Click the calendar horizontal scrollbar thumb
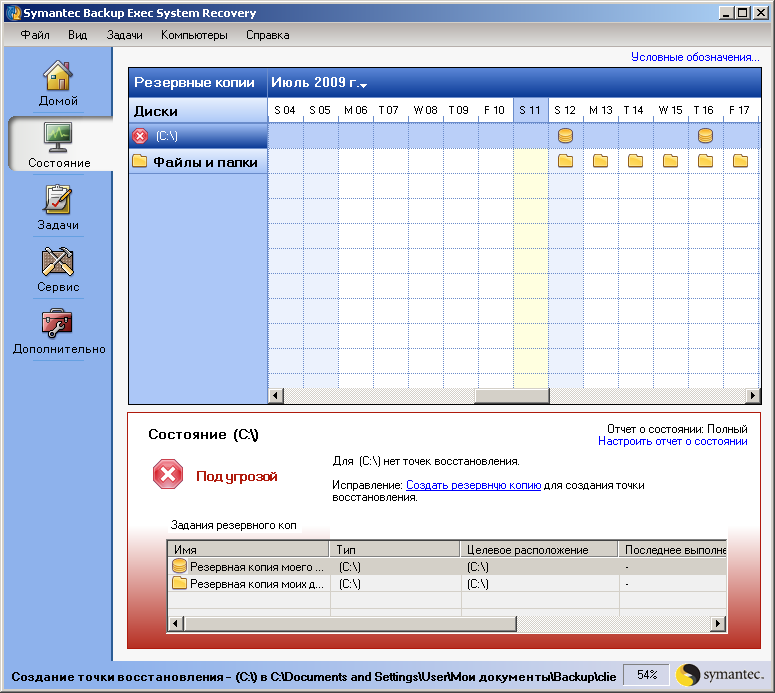Screen dimensions: 775x693 [512, 395]
